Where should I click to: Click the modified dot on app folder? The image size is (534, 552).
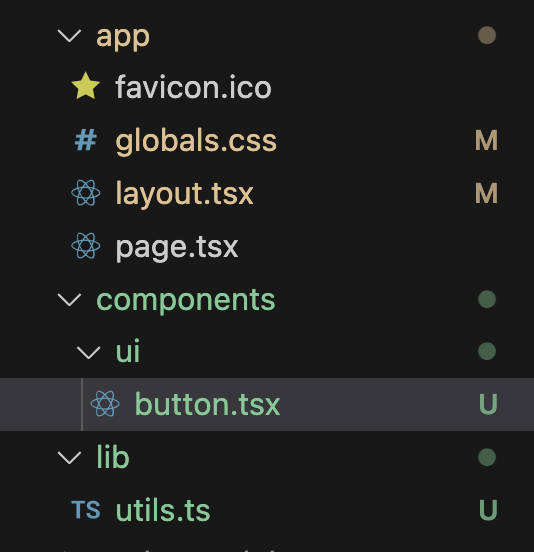[487, 35]
